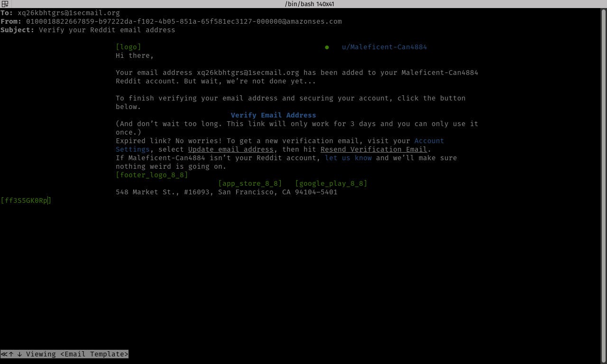Click the 'Hi there,' greeting line
The width and height of the screenshot is (607, 364).
tap(135, 55)
